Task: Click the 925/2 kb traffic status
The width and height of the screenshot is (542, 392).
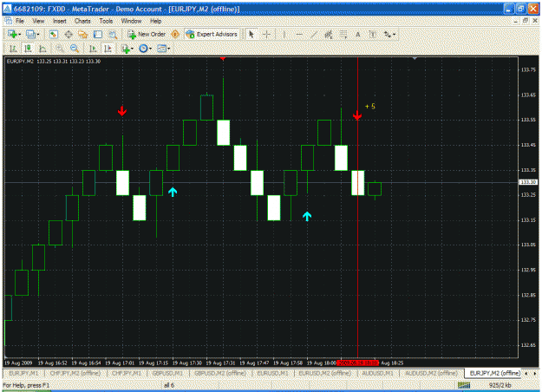Action: click(x=500, y=385)
